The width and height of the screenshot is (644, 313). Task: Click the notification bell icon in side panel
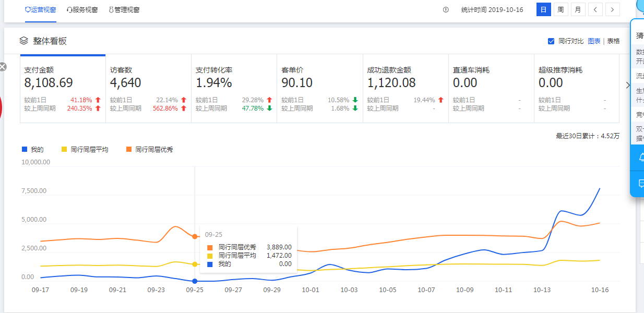pos(640,158)
